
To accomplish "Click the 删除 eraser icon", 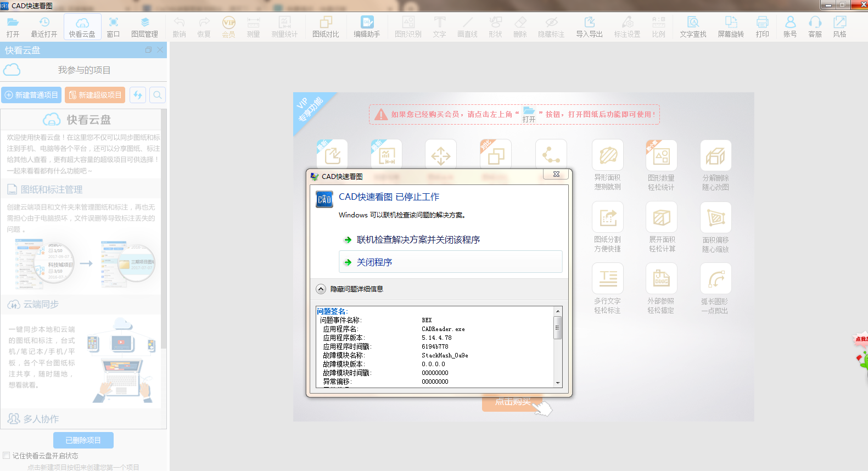I will (520, 27).
